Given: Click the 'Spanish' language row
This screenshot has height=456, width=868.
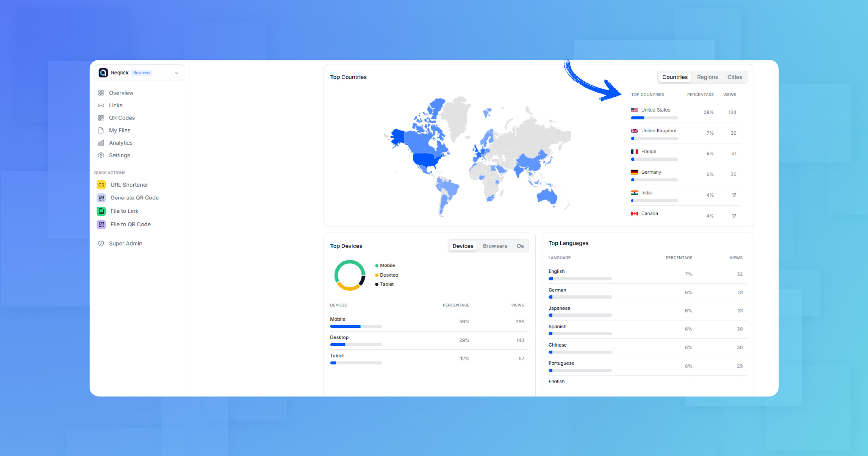Looking at the screenshot, I should pyautogui.click(x=648, y=329).
